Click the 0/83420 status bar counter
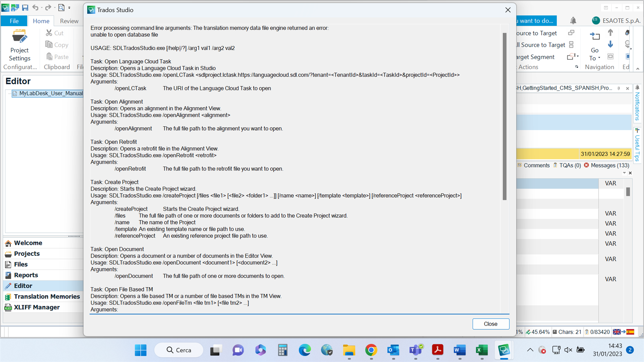Viewport: 644px width, 362px height. coord(597,332)
